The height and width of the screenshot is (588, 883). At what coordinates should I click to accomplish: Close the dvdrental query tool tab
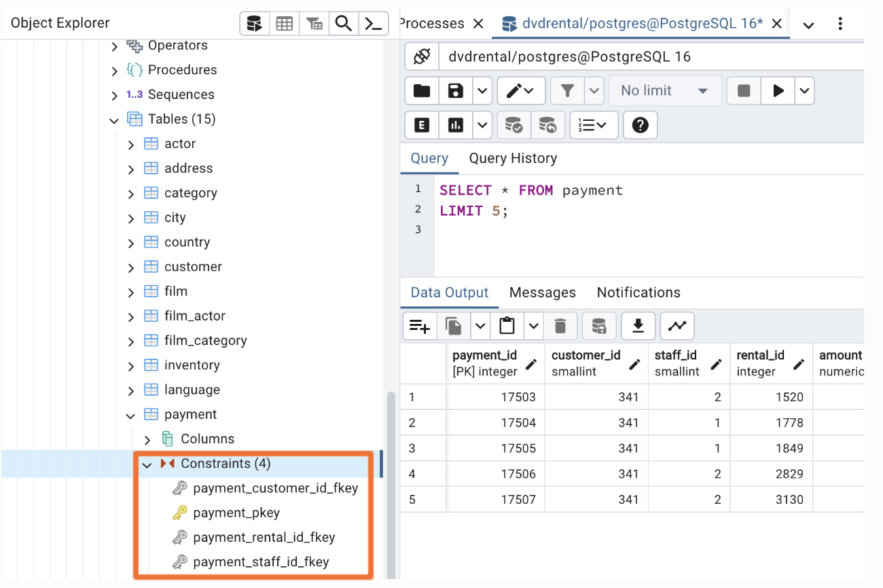(777, 24)
